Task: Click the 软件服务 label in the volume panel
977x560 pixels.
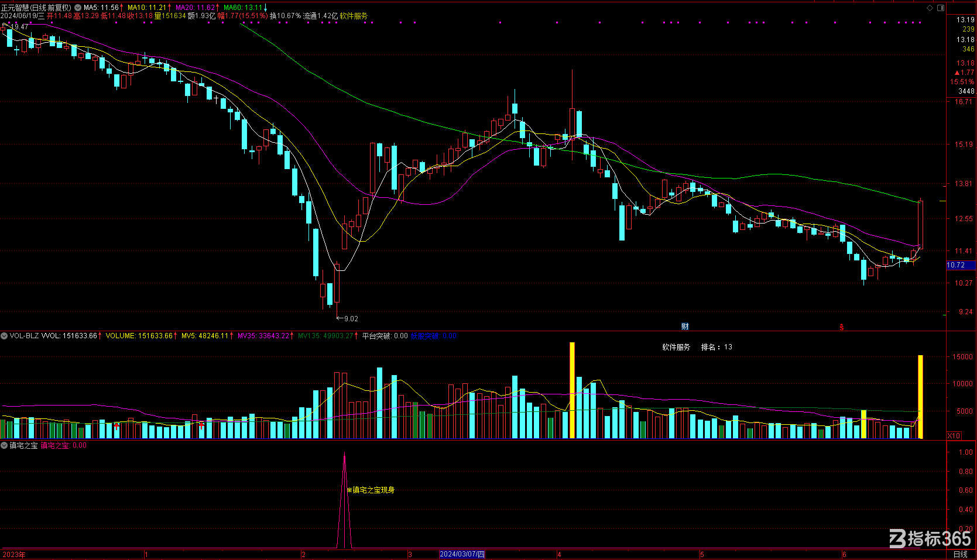Action: pyautogui.click(x=676, y=347)
